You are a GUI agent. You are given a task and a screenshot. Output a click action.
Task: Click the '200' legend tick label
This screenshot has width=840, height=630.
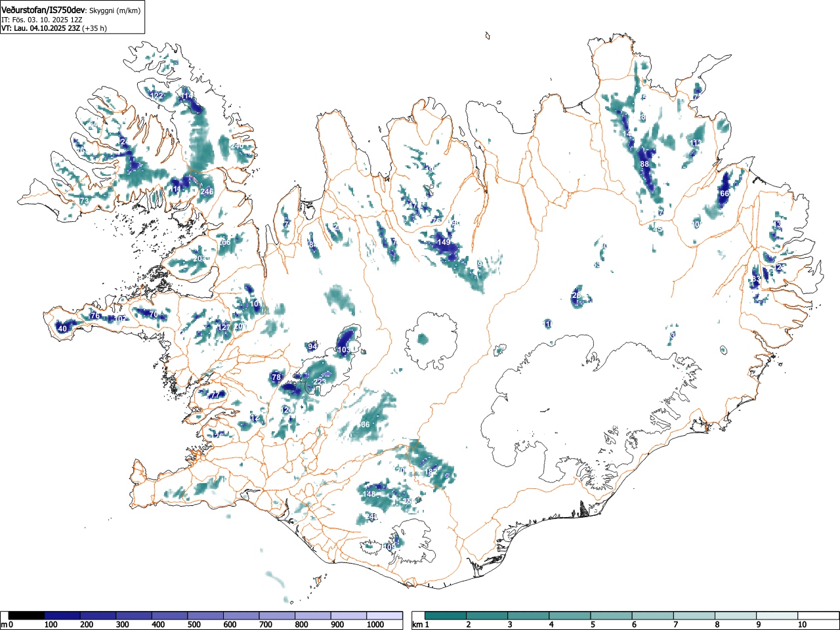(x=86, y=625)
